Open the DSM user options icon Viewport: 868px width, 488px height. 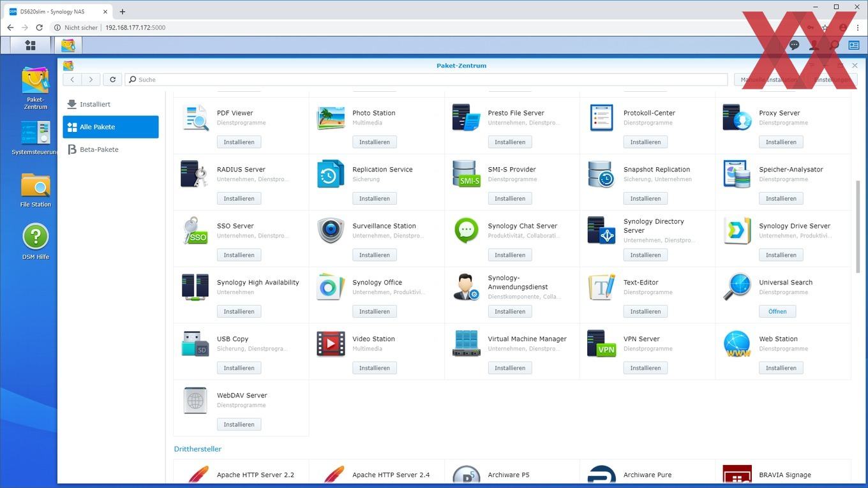click(814, 45)
